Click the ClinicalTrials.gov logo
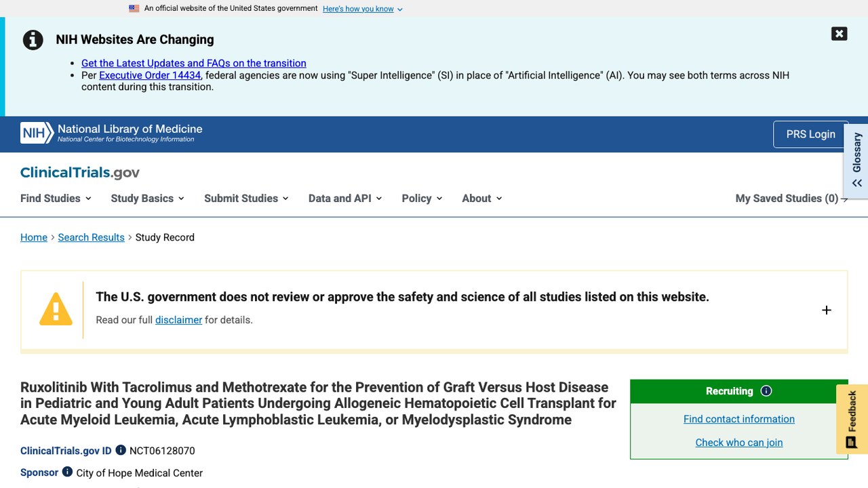The width and height of the screenshot is (868, 488). tap(80, 172)
